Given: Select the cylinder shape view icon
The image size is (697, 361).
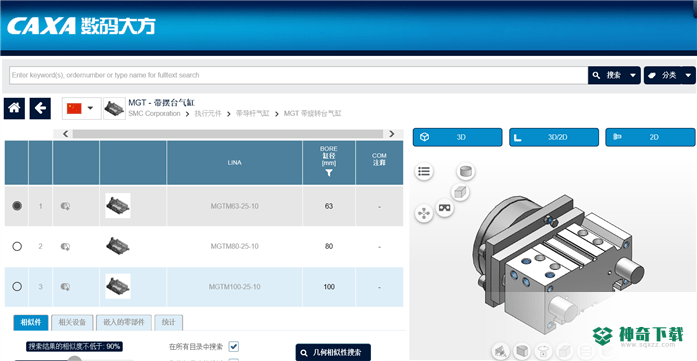Looking at the screenshot, I should [x=465, y=171].
